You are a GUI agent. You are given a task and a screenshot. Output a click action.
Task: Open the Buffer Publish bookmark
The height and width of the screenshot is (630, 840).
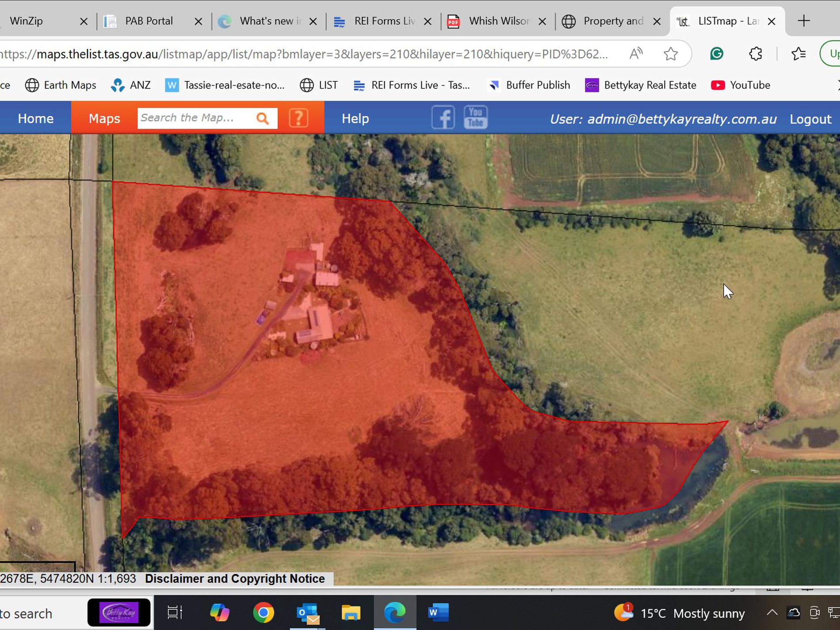529,85
